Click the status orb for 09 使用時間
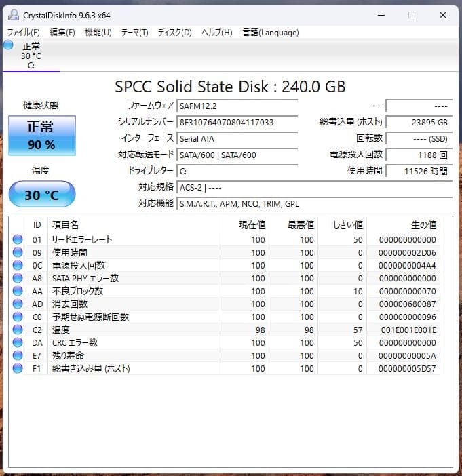 pyautogui.click(x=18, y=252)
